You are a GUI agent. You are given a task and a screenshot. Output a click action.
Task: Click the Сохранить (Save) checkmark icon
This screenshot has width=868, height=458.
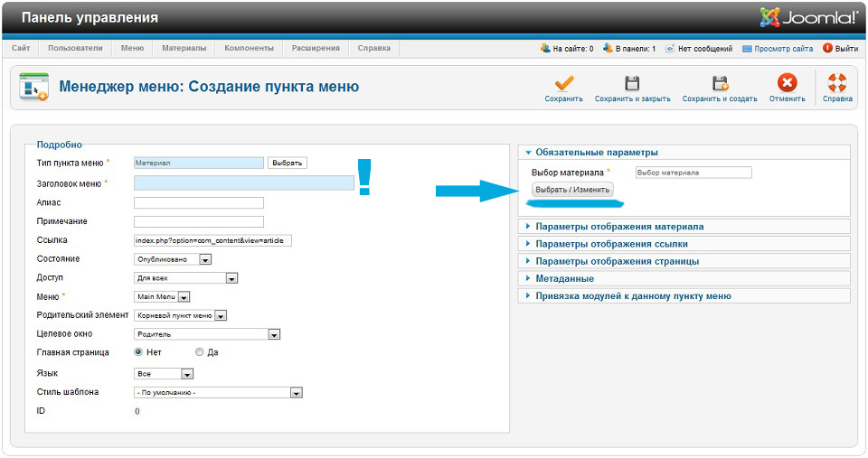coord(563,84)
